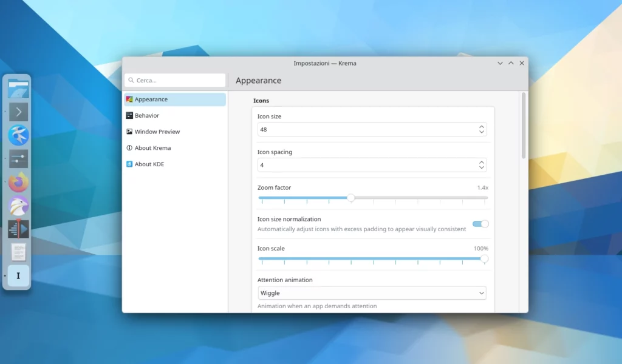Click the Zoom factor slider handle
Image resolution: width=622 pixels, height=364 pixels.
pos(350,198)
